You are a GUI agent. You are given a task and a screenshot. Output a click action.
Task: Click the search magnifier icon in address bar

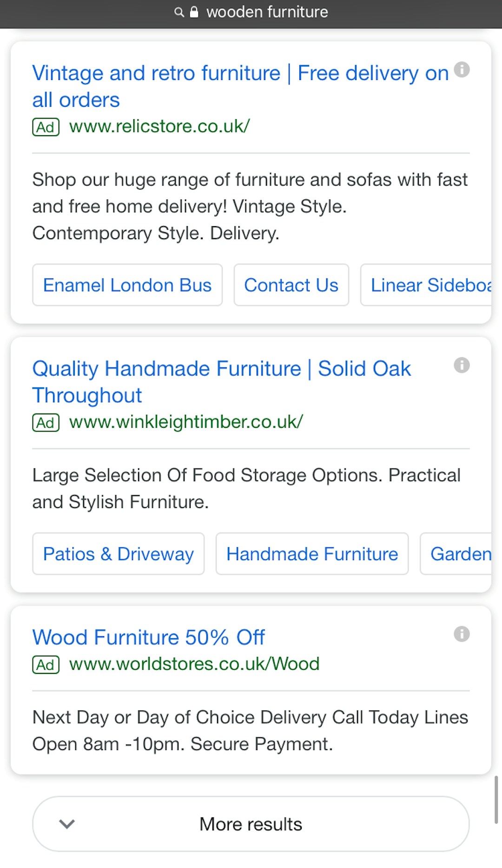[x=179, y=12]
